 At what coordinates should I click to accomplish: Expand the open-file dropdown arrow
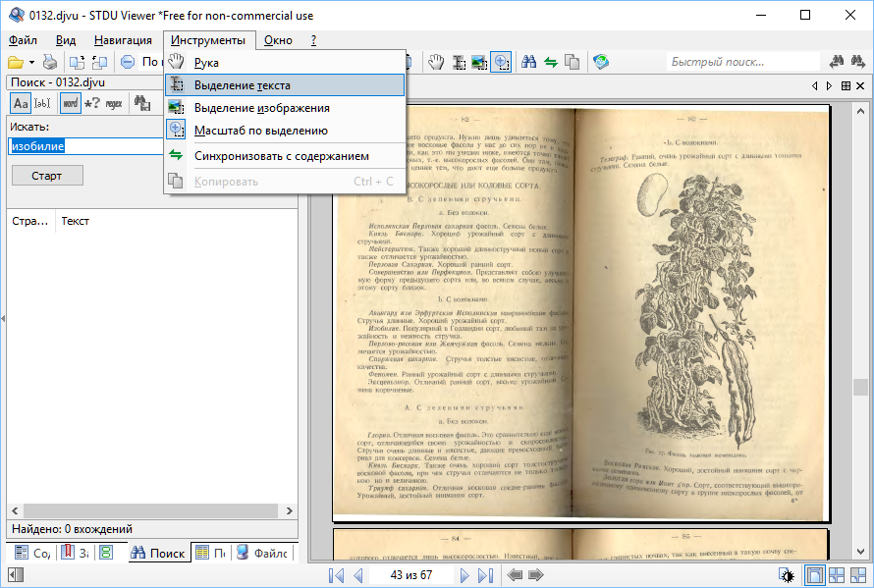pos(31,62)
